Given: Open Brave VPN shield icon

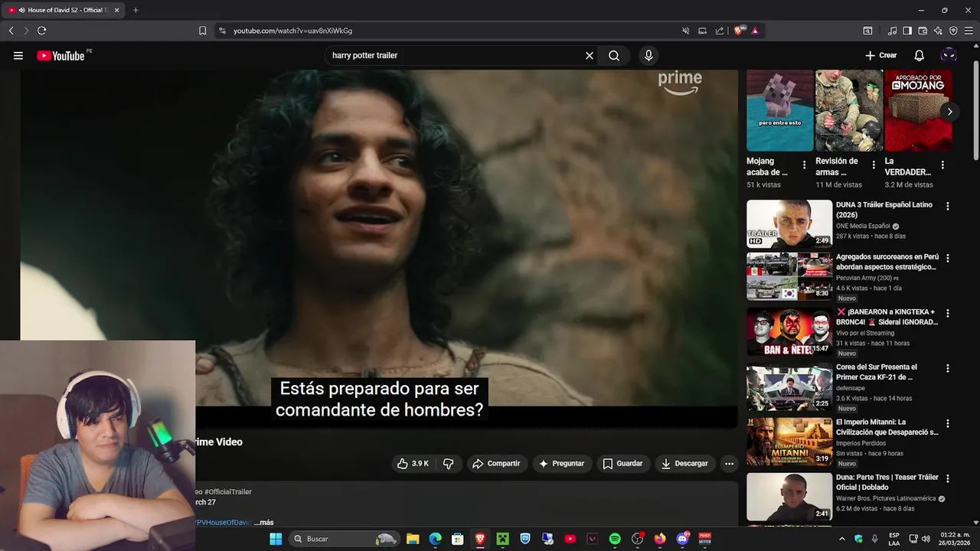Looking at the screenshot, I should [x=953, y=31].
